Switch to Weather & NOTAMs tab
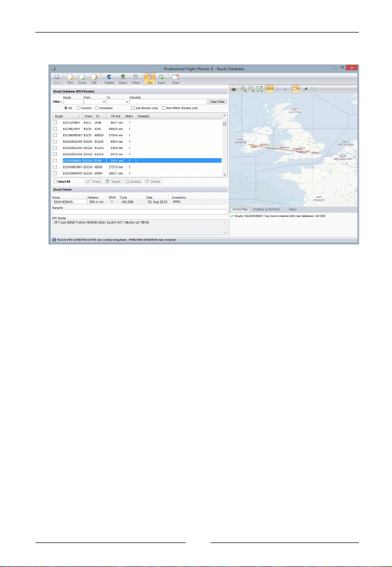 (x=266, y=210)
